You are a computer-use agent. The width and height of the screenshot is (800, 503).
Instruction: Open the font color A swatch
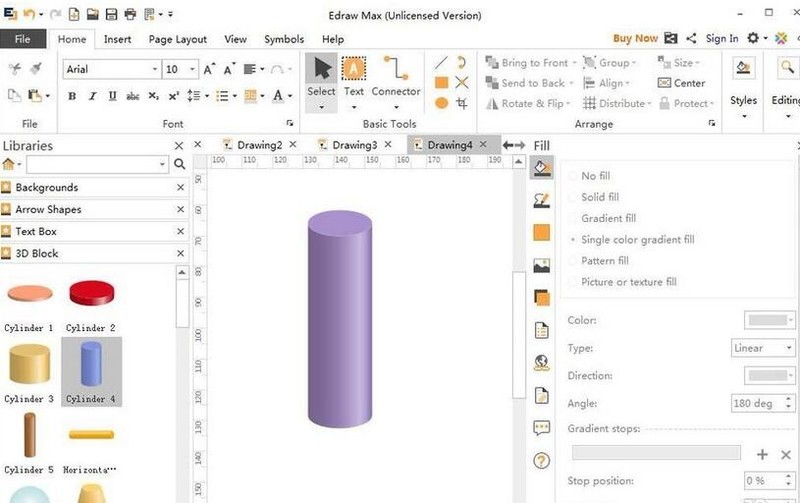tap(278, 96)
